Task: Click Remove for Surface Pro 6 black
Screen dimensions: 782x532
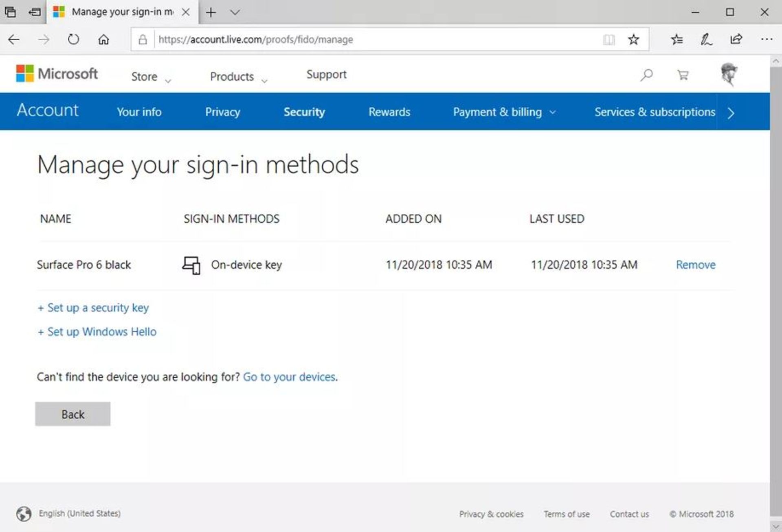Action: (x=695, y=264)
